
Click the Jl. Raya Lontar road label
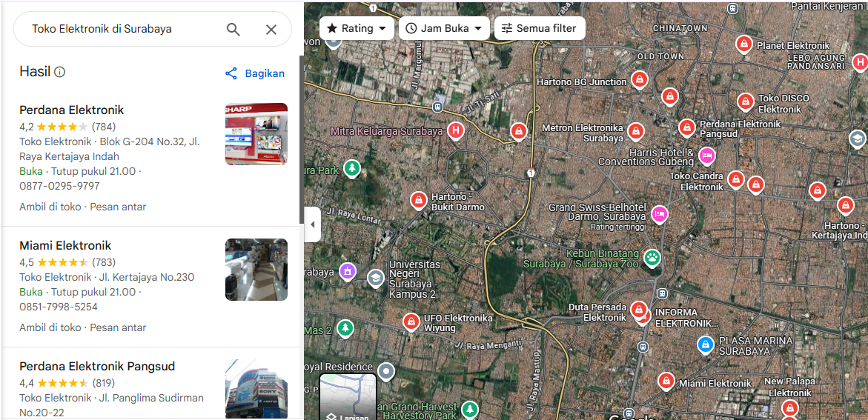coord(353,216)
